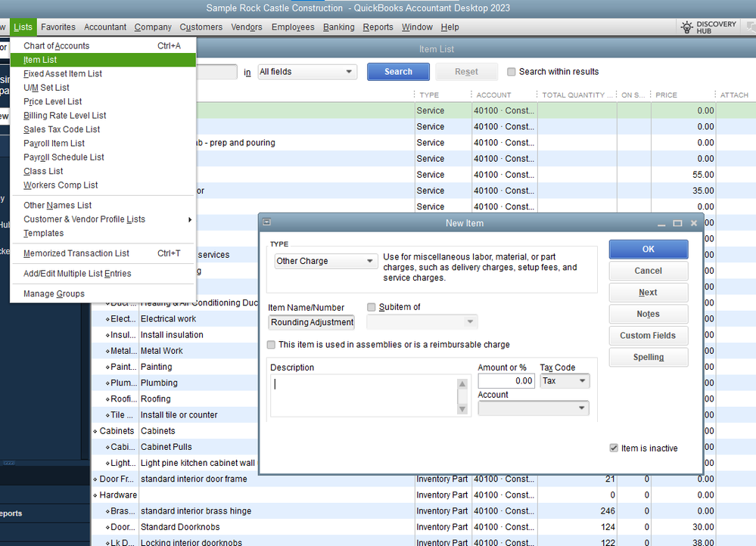The height and width of the screenshot is (546, 756).
Task: Open the Help menu
Action: (450, 27)
